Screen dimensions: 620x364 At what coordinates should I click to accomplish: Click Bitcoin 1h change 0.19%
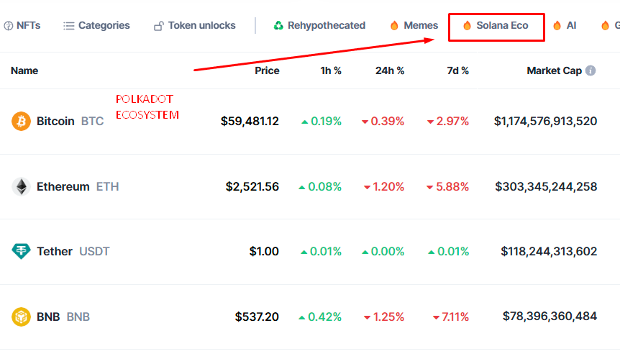[x=322, y=121]
